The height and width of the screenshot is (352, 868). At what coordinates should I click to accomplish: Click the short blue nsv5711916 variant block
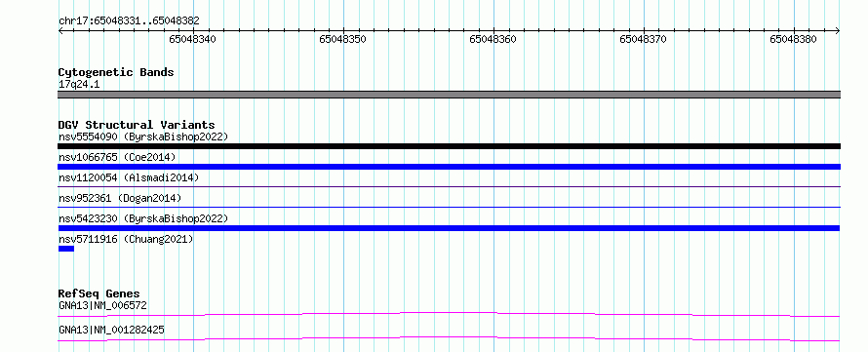(66, 249)
